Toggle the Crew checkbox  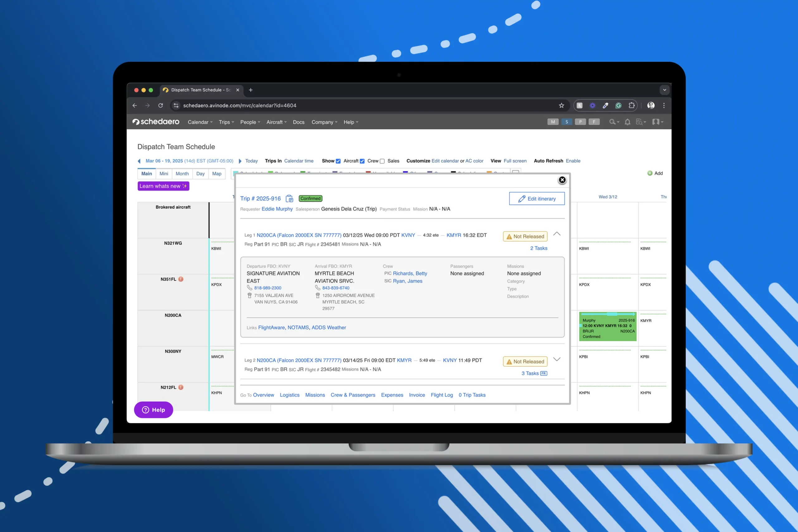[362, 161]
